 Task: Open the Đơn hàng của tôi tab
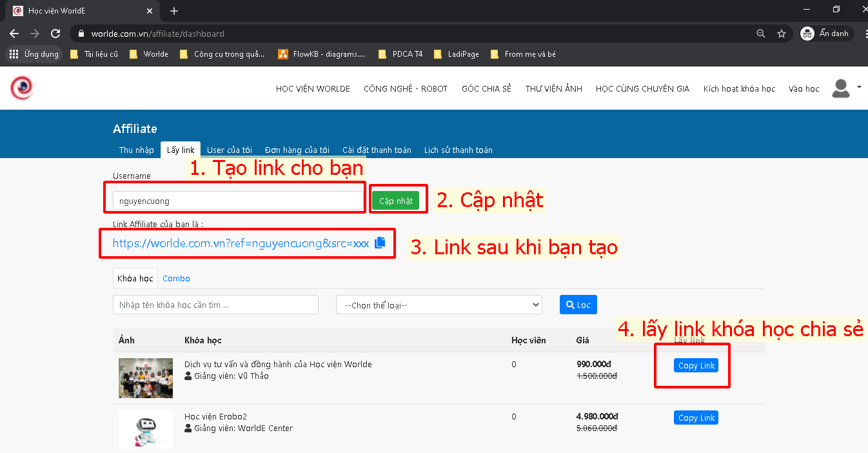coord(297,150)
